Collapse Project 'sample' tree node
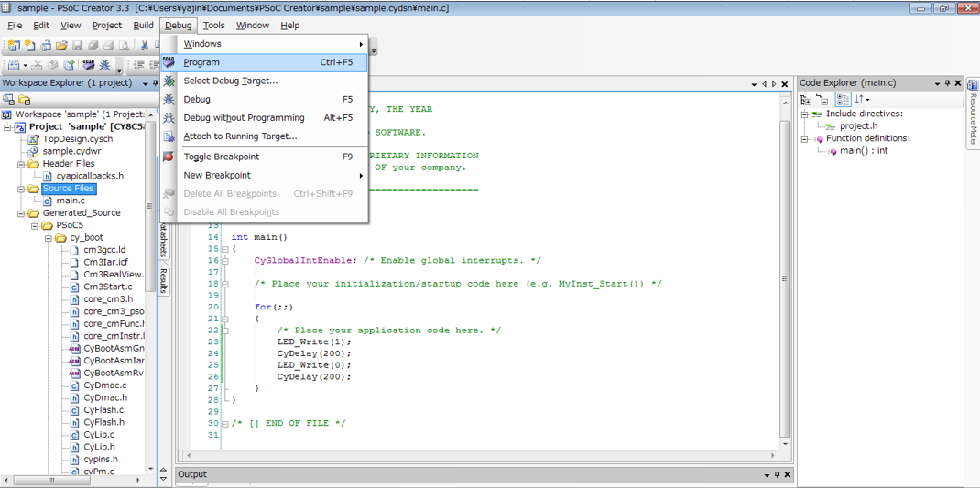 [x=7, y=127]
